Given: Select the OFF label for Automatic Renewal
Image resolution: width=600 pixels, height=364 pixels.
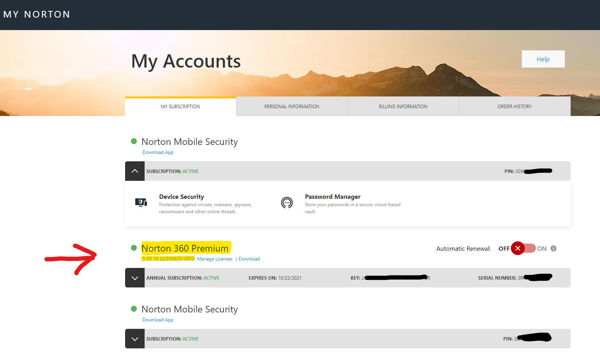Looking at the screenshot, I should pos(504,249).
